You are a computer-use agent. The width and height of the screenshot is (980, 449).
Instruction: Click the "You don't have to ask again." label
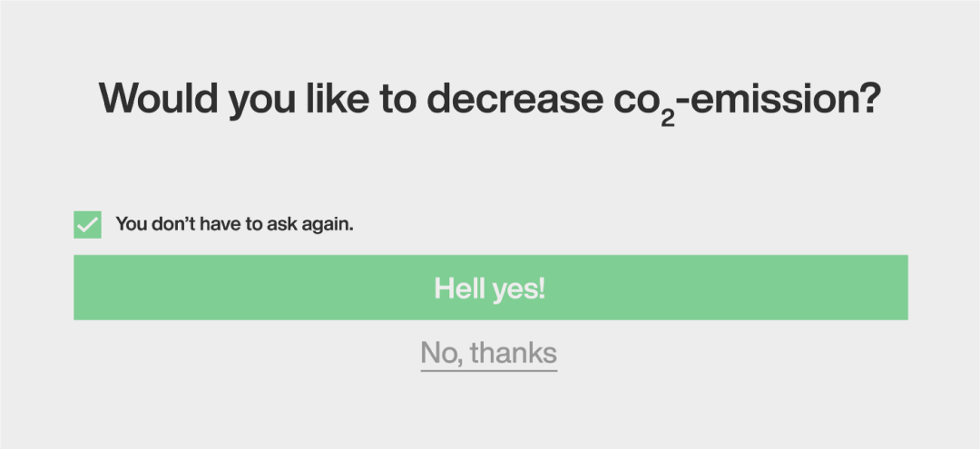tap(234, 223)
